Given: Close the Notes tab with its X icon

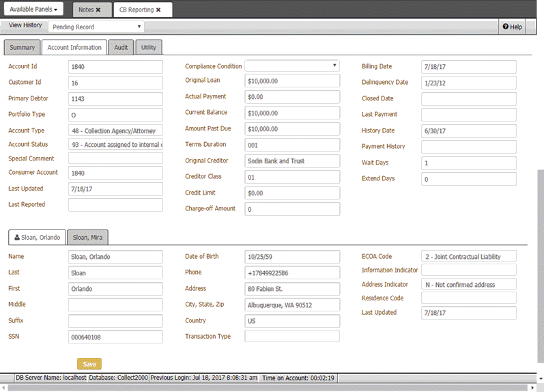Looking at the screenshot, I should pyautogui.click(x=98, y=10).
